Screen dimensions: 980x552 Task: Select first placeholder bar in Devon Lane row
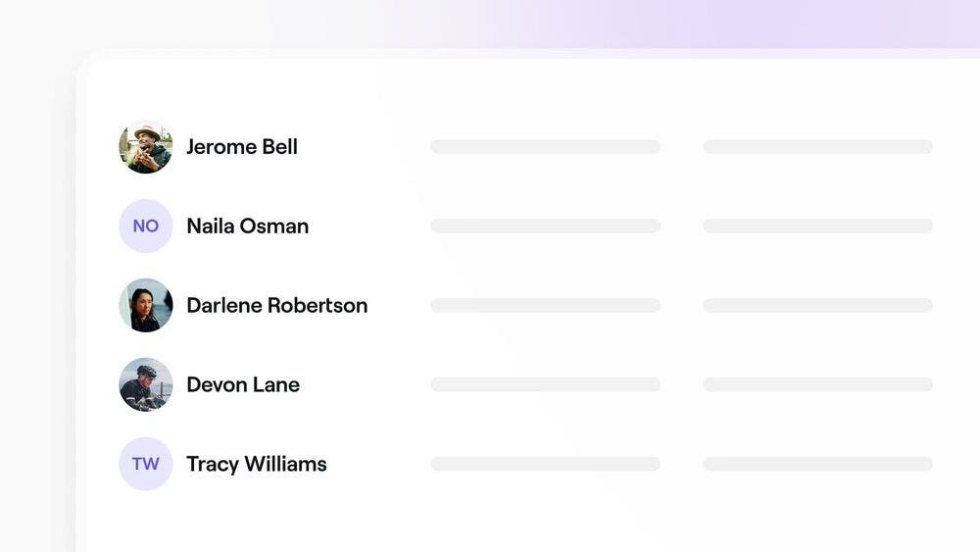click(x=545, y=384)
